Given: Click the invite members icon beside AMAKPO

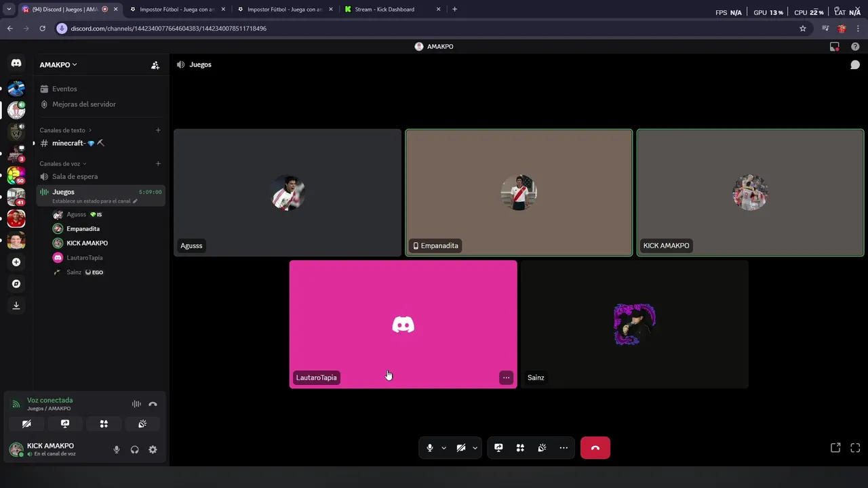Looking at the screenshot, I should (x=155, y=65).
